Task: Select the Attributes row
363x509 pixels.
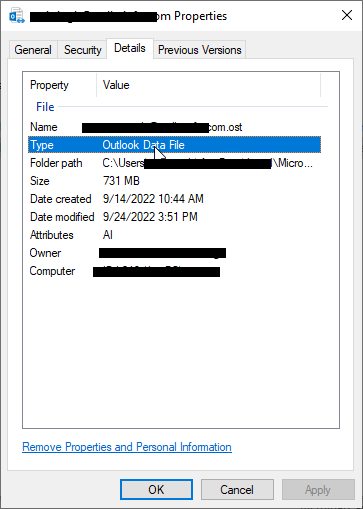Action: [x=174, y=235]
